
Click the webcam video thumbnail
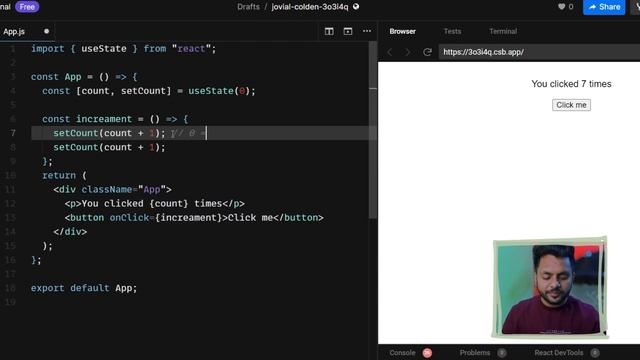(x=550, y=288)
